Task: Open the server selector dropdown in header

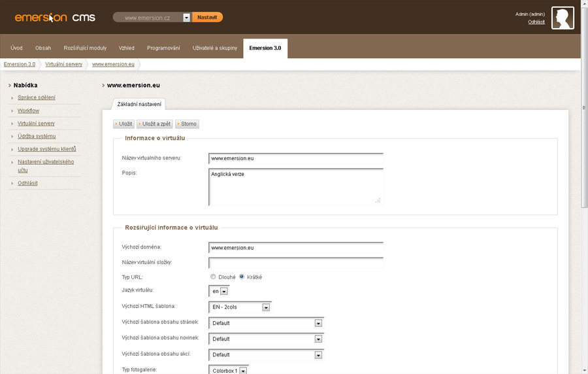Action: (x=186, y=18)
